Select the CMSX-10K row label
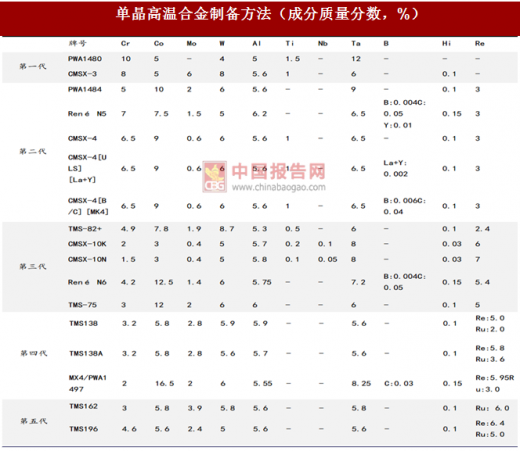The height and width of the screenshot is (451, 520). pyautogui.click(x=87, y=244)
